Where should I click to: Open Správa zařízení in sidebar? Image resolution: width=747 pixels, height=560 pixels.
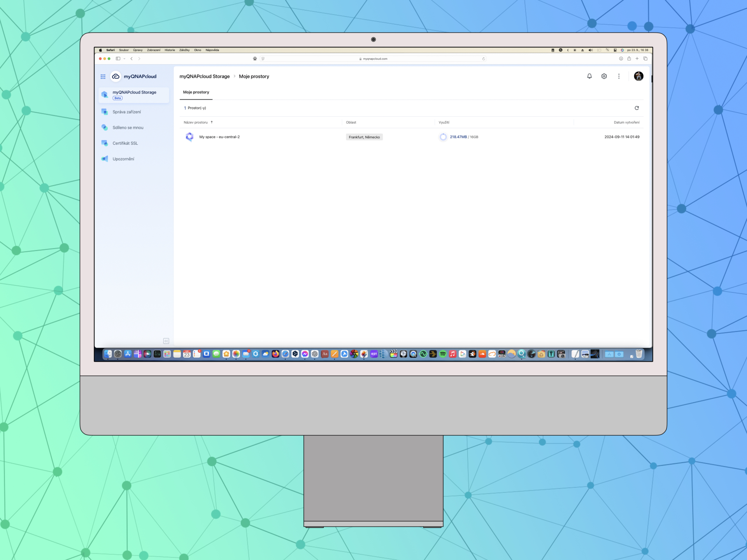coord(126,112)
